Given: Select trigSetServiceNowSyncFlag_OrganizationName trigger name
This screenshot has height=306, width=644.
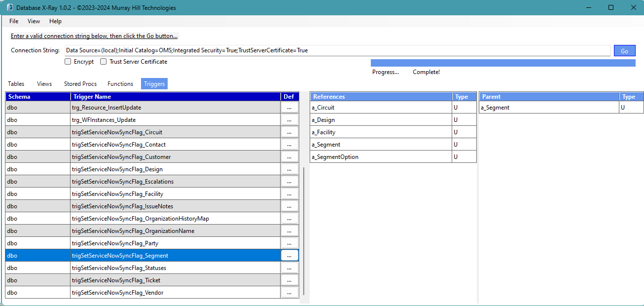Looking at the screenshot, I should (175, 230).
